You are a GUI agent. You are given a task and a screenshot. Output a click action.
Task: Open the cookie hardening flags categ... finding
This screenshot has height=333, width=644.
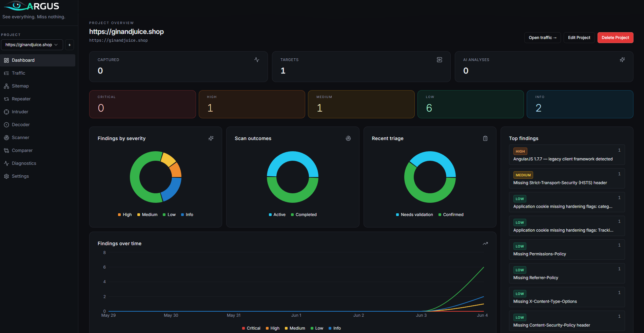(x=567, y=202)
